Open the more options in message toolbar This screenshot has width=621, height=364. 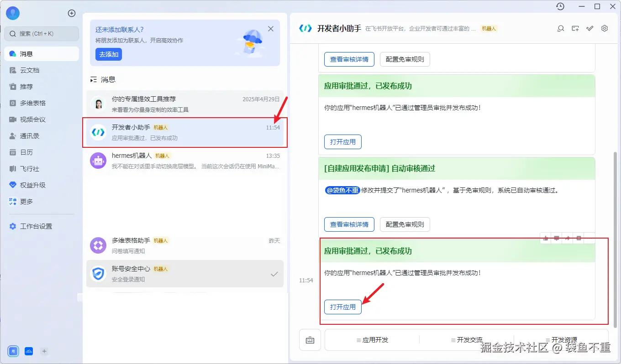pos(589,238)
